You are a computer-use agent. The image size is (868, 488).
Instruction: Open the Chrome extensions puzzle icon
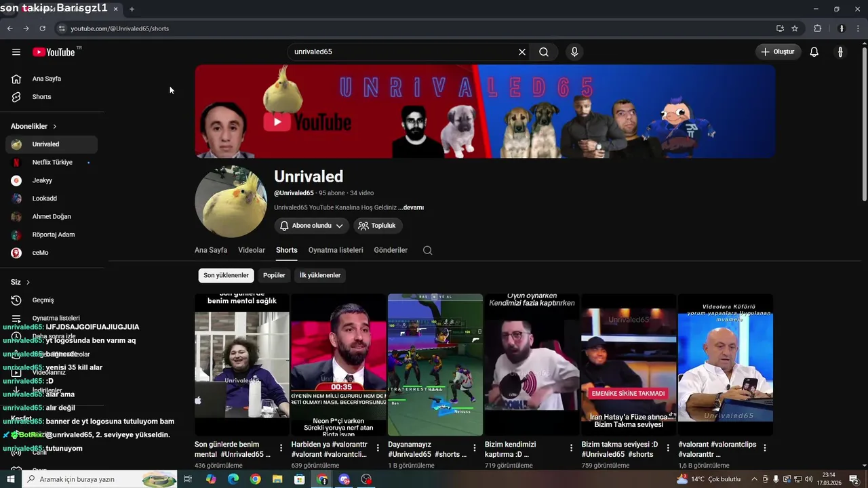(x=817, y=28)
